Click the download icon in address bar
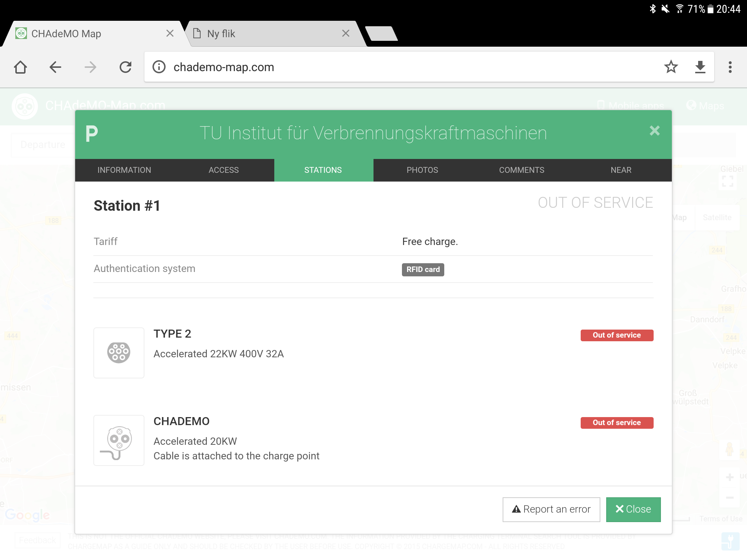 [700, 67]
